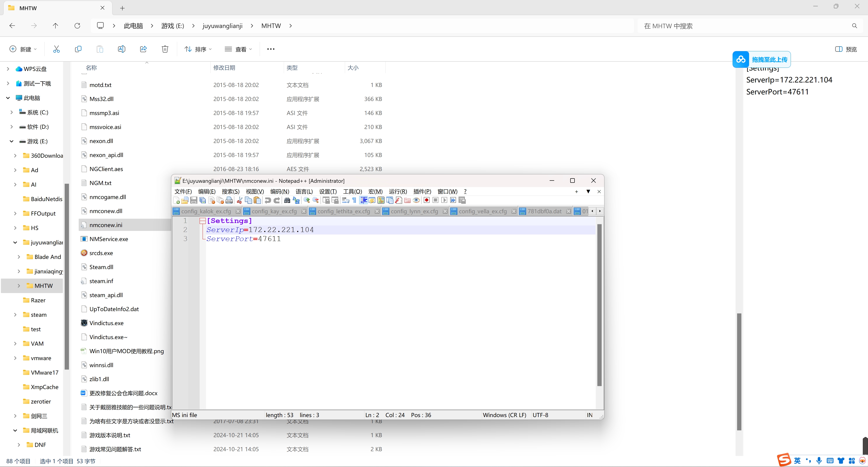Click the Explorer Share icon
The image size is (868, 467).
click(x=143, y=49)
